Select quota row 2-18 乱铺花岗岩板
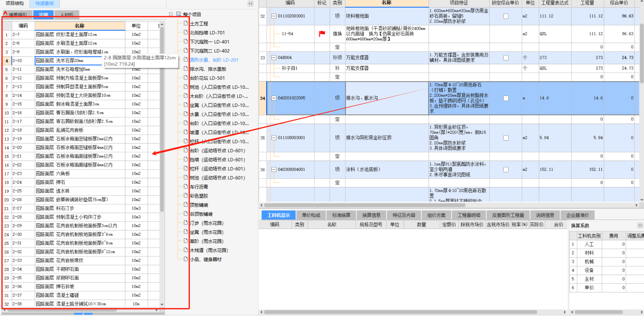Viewport: 644px width, 316px height. 81,130
